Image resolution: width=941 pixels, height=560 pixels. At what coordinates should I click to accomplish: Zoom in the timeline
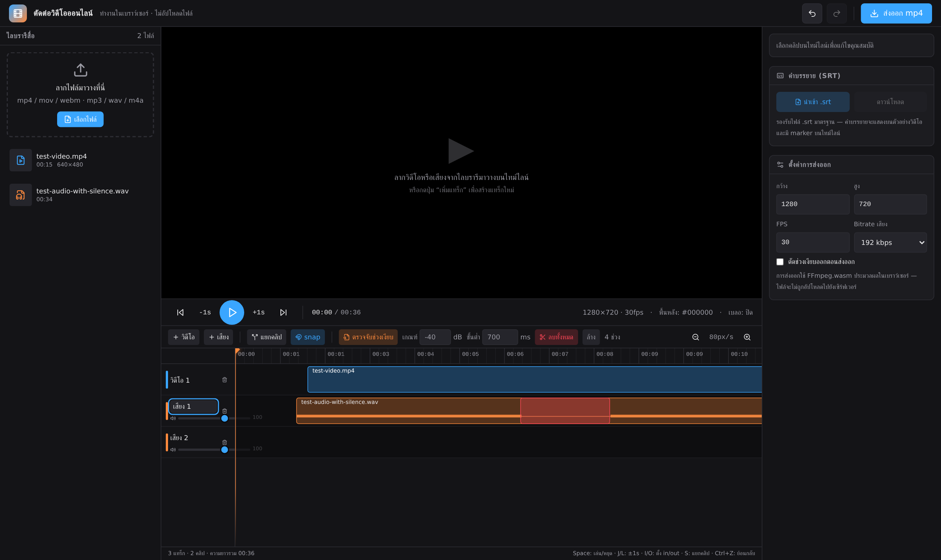(x=747, y=337)
